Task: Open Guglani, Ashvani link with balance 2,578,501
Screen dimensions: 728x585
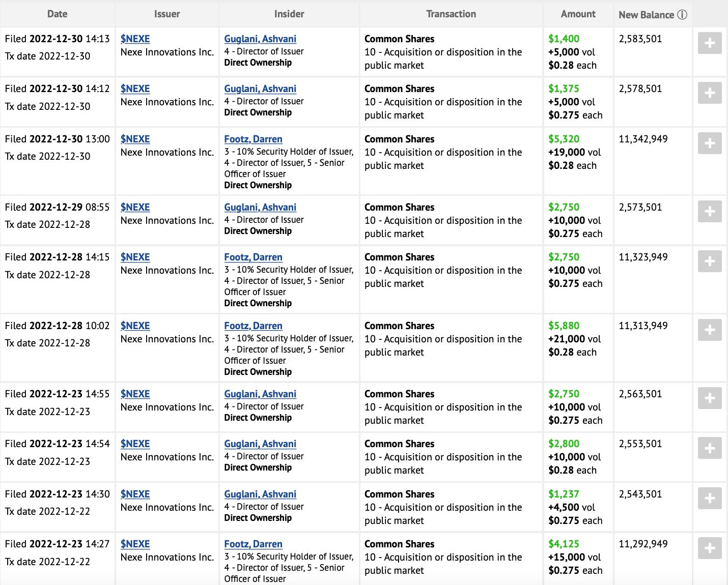Action: tap(260, 89)
